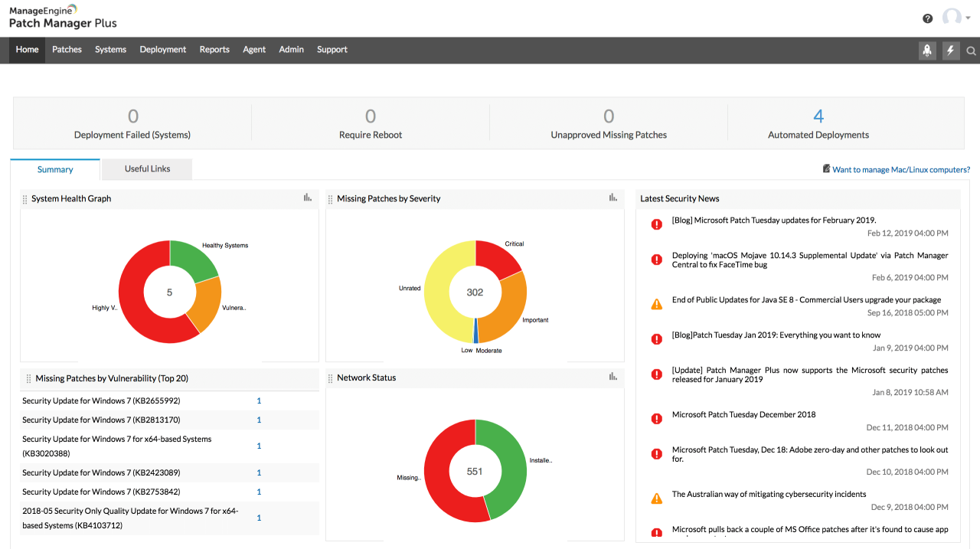Viewport: 980px width, 549px height.
Task: Click the yellow warning icon for Java SE 8 news
Action: pyautogui.click(x=656, y=303)
